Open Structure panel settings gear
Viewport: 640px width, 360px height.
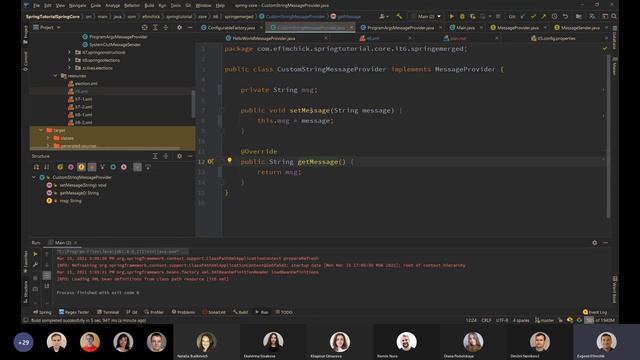[179, 156]
